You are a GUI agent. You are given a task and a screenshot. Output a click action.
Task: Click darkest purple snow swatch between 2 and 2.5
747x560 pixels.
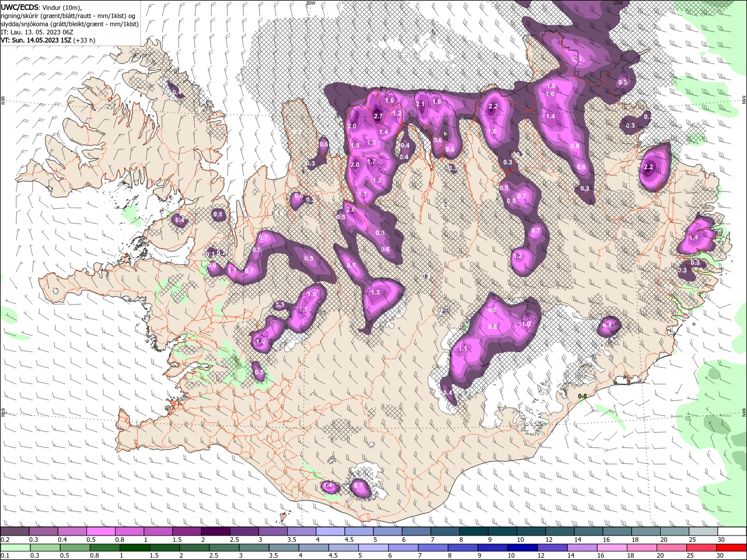point(215,531)
